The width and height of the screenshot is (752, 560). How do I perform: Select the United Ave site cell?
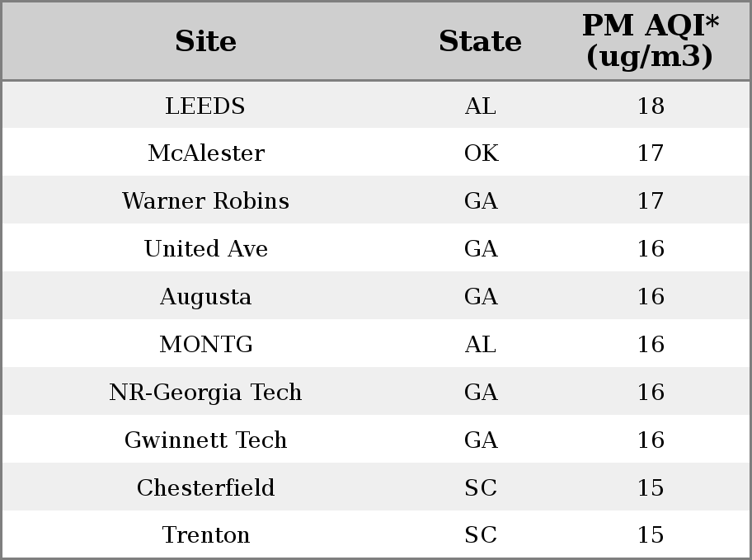(206, 248)
